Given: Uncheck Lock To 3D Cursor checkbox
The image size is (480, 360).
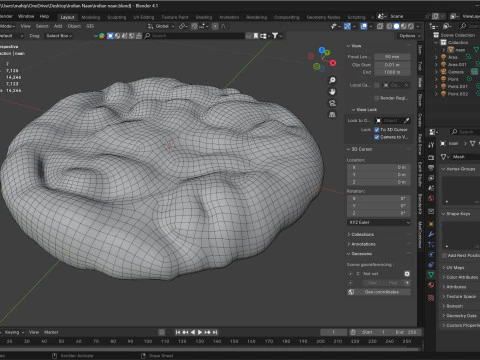Looking at the screenshot, I should click(x=377, y=130).
